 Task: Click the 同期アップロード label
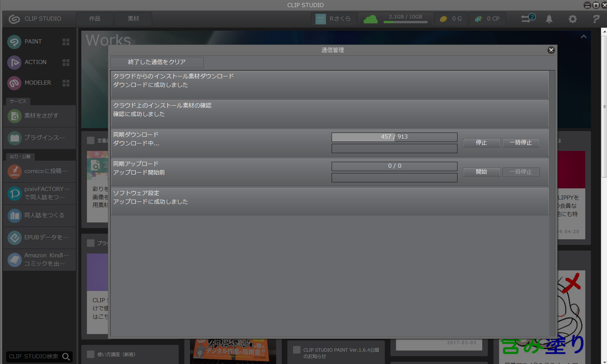coord(136,164)
